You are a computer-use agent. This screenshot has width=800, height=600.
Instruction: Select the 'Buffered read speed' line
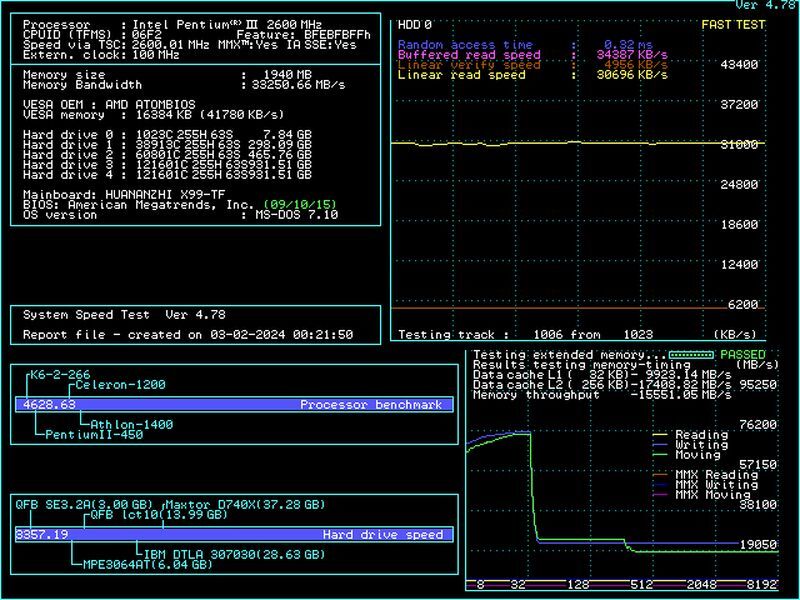[532, 55]
